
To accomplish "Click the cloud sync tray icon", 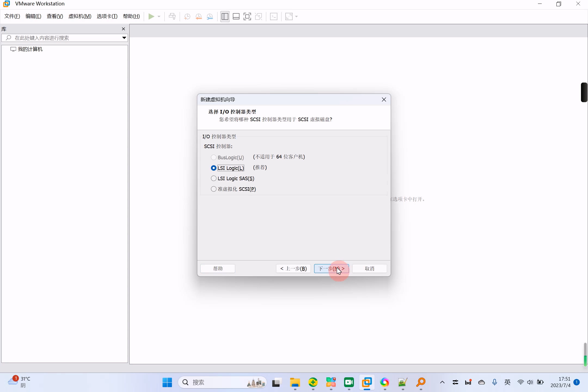I will click(482, 382).
